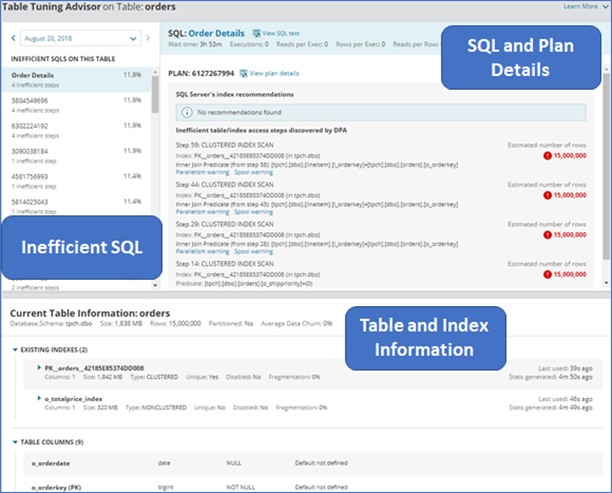Collapse the Table Columns section
This screenshot has height=493, width=612.
(15, 442)
